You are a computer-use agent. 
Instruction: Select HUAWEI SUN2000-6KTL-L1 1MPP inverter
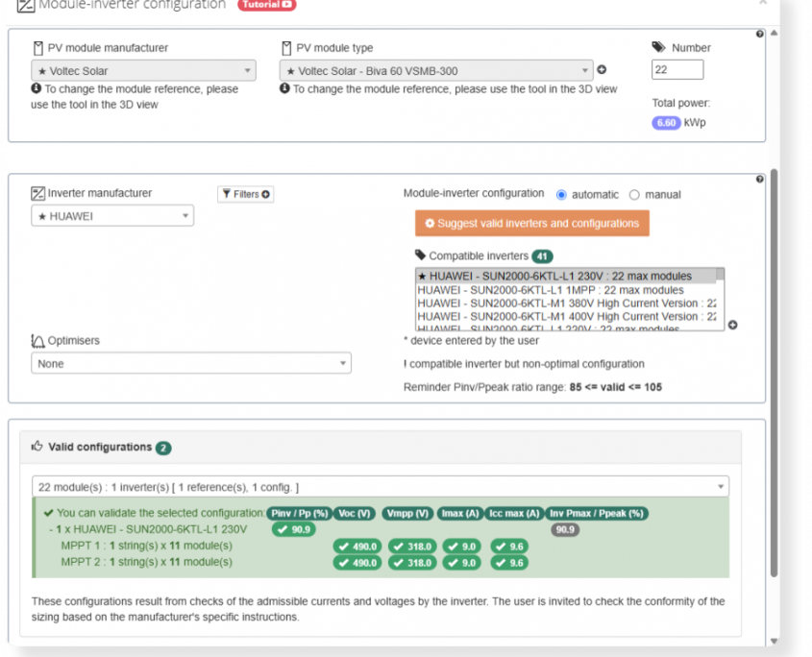(x=565, y=290)
